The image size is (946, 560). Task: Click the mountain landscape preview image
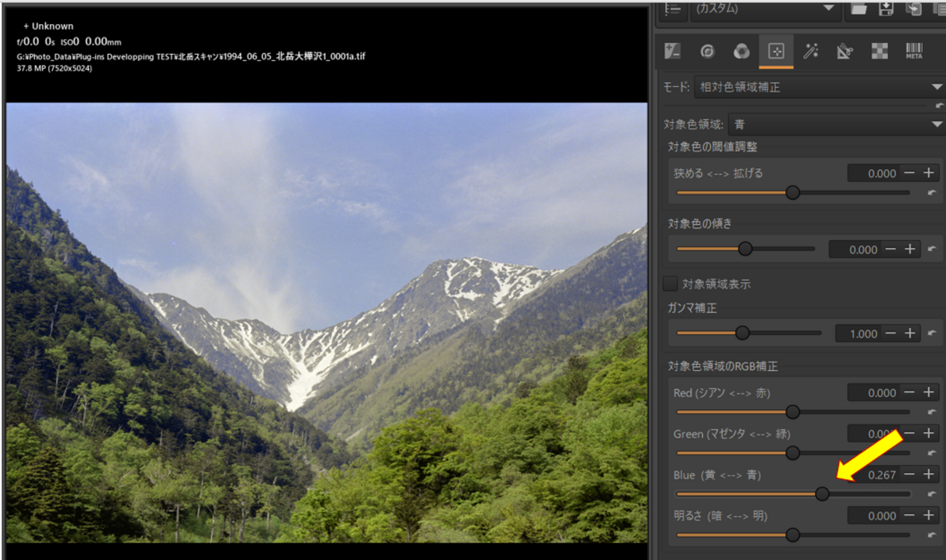point(327,323)
